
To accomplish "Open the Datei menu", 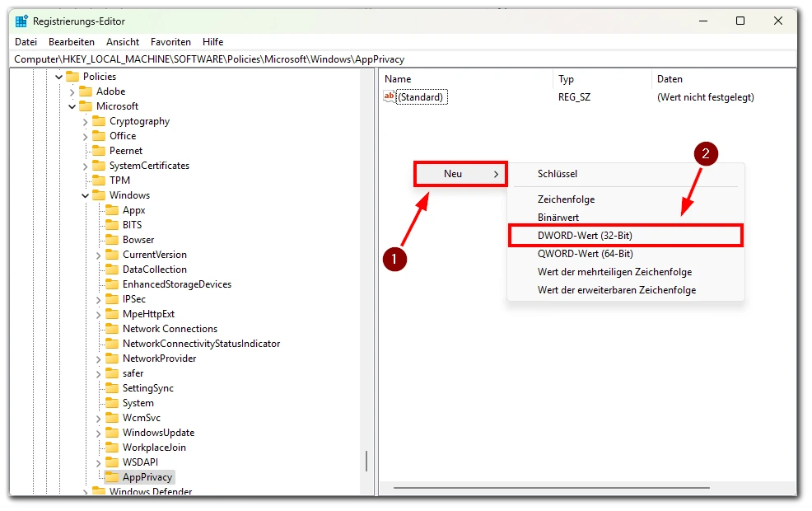I will (x=26, y=42).
